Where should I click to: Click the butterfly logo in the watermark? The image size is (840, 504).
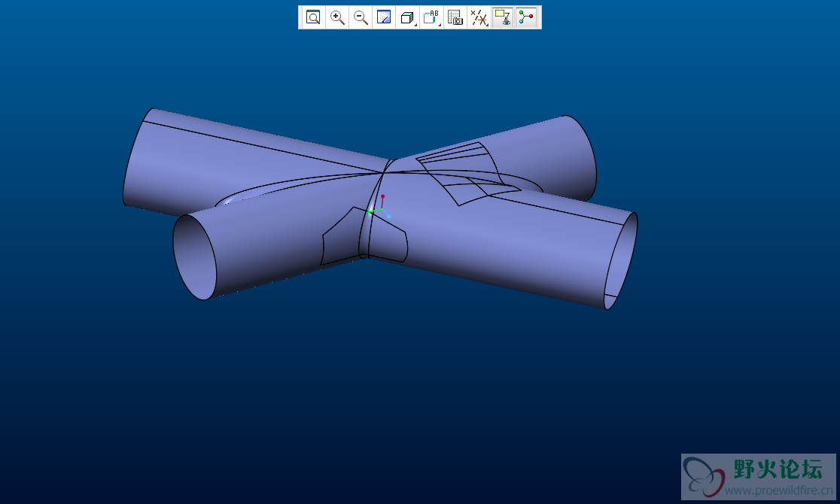coord(704,477)
